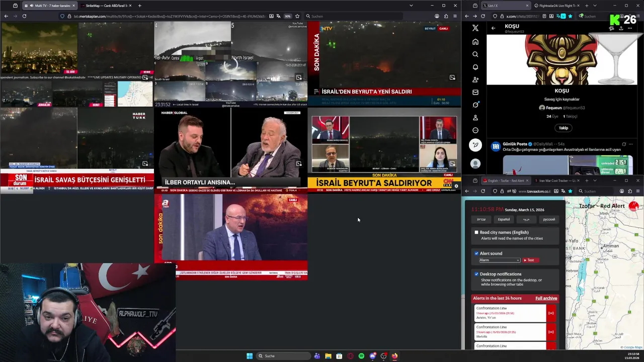Expand NTV Beyrut stream to fullscreen
644x362 pixels.
(452, 77)
